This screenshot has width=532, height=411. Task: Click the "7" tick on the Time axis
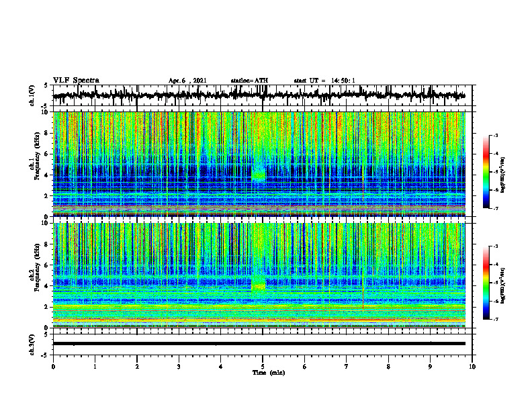[x=347, y=367]
